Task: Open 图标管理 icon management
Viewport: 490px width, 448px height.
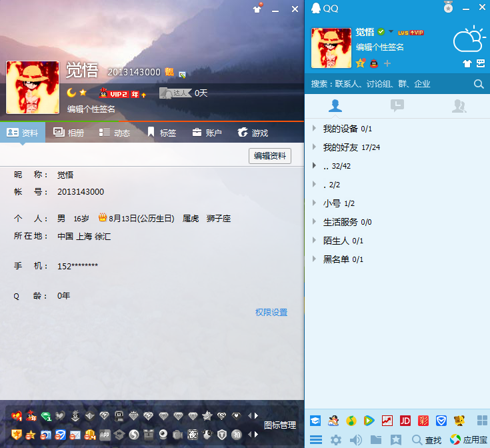Action: 280,425
